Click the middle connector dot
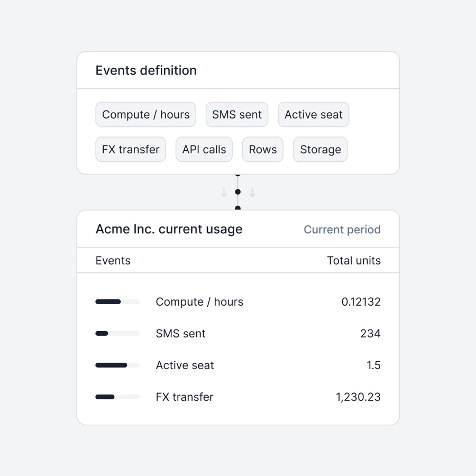Viewport: 476px width, 476px height. coord(237,192)
